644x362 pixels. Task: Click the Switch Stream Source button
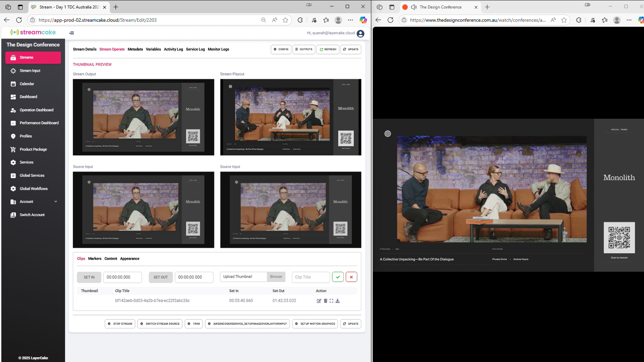click(x=160, y=324)
